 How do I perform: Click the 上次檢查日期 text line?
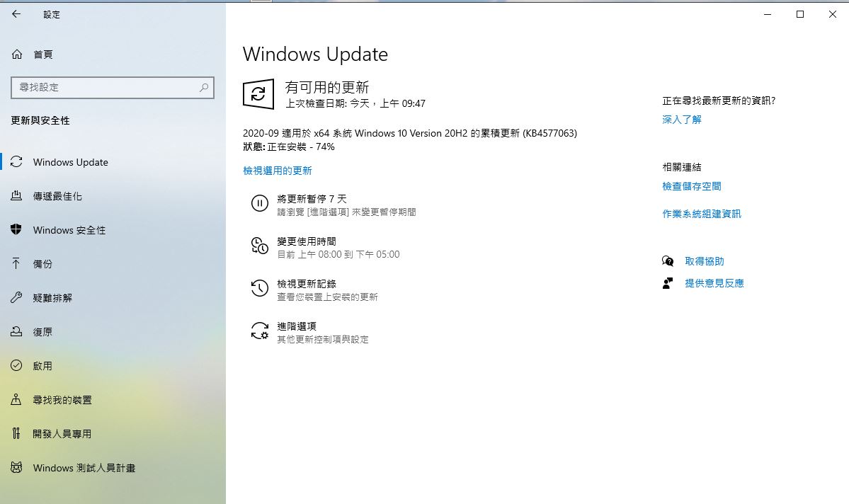tap(355, 103)
